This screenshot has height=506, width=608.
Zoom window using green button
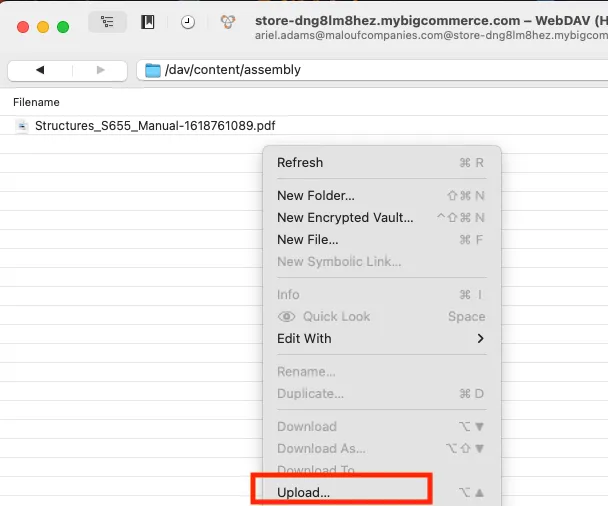tap(63, 27)
